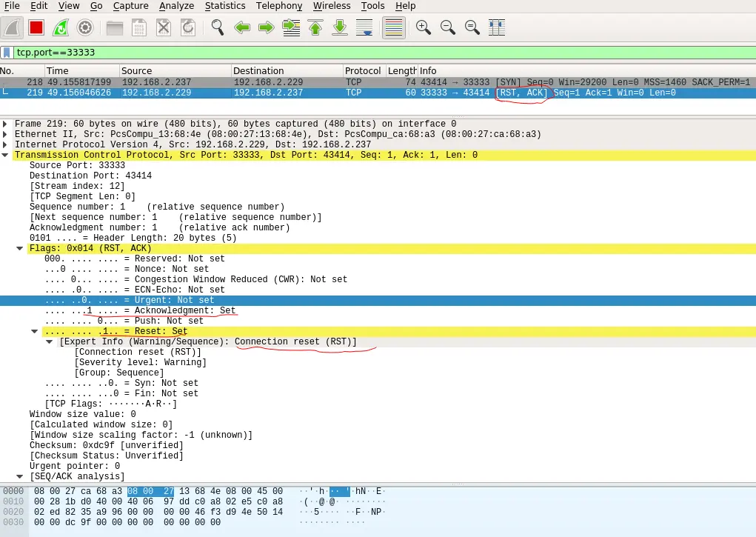Select packet 218 SYN row
Viewport: 756px width, 537px height.
(378, 82)
